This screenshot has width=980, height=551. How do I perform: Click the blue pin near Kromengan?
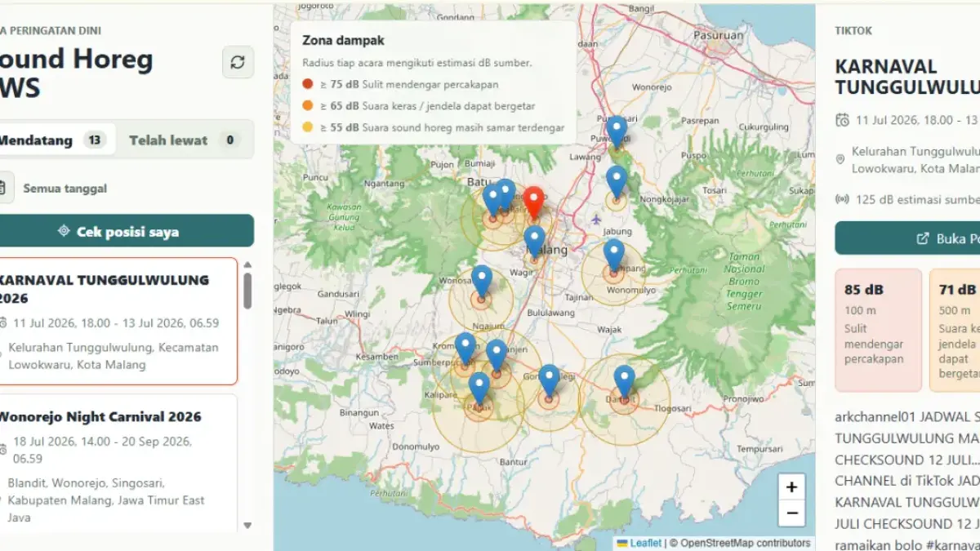pyautogui.click(x=465, y=348)
